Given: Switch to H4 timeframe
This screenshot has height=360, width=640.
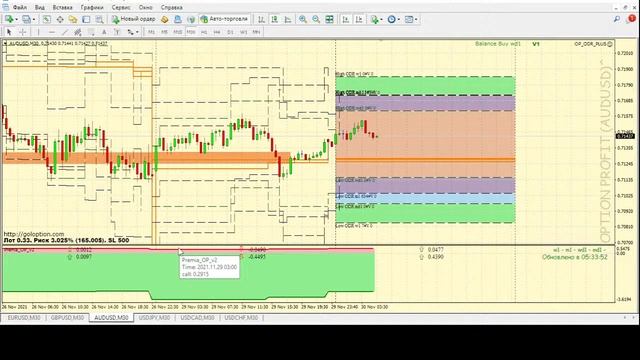Looking at the screenshot, I should [217, 32].
